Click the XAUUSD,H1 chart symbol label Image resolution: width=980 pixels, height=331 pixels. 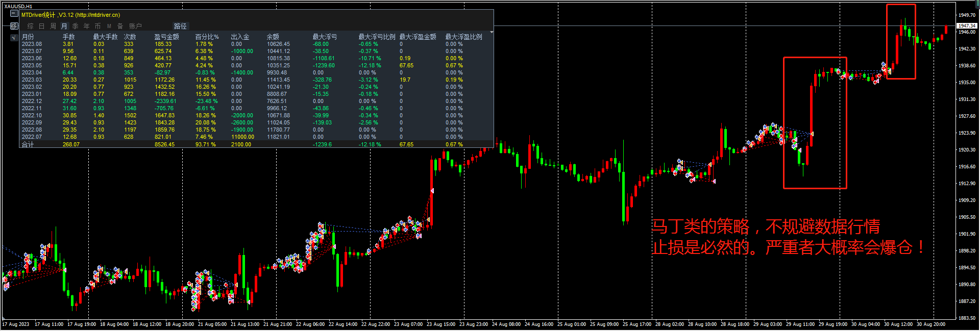(x=18, y=6)
